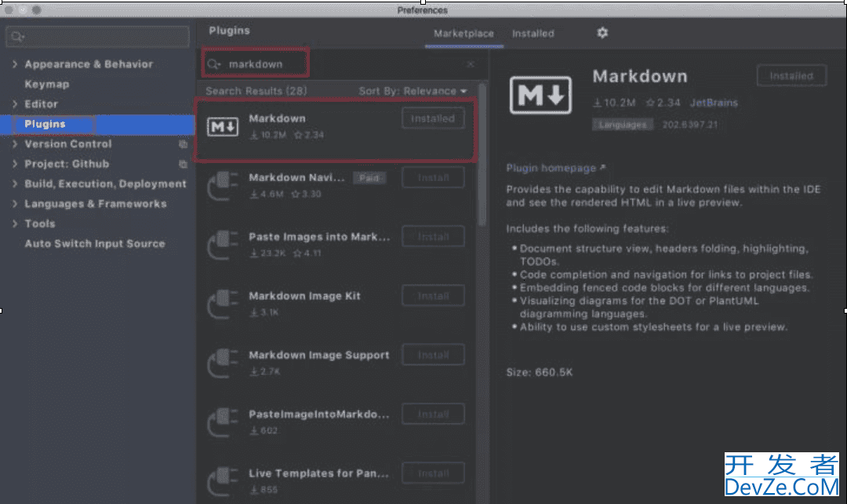Expand Appearance & Behavior section
This screenshot has width=847, height=504.
(x=15, y=64)
